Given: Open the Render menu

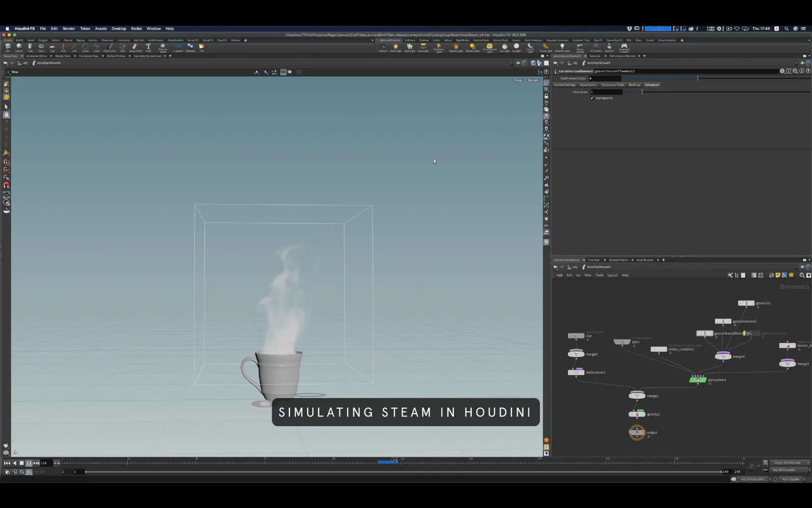Looking at the screenshot, I should 69,29.
